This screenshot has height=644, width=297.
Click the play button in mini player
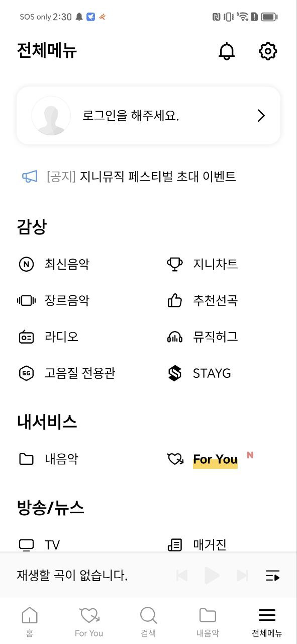tap(212, 576)
